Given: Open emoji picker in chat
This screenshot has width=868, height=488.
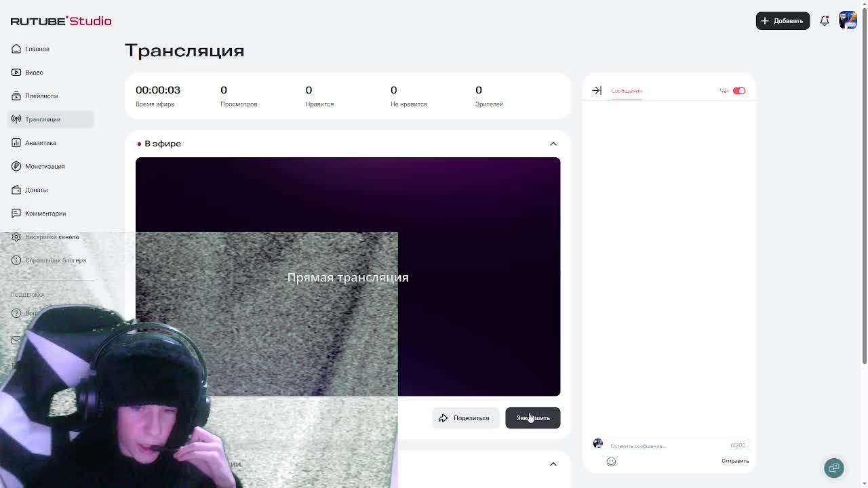Looking at the screenshot, I should click(x=611, y=462).
